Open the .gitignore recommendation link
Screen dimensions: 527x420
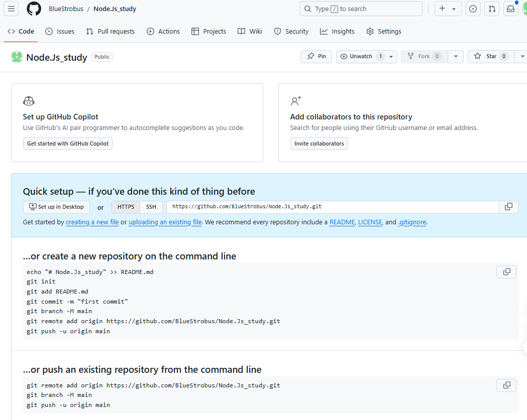412,222
